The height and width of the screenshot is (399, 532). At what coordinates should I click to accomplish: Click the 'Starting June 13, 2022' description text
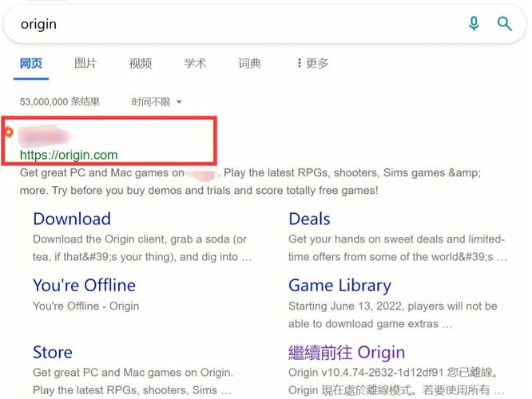tap(393, 315)
